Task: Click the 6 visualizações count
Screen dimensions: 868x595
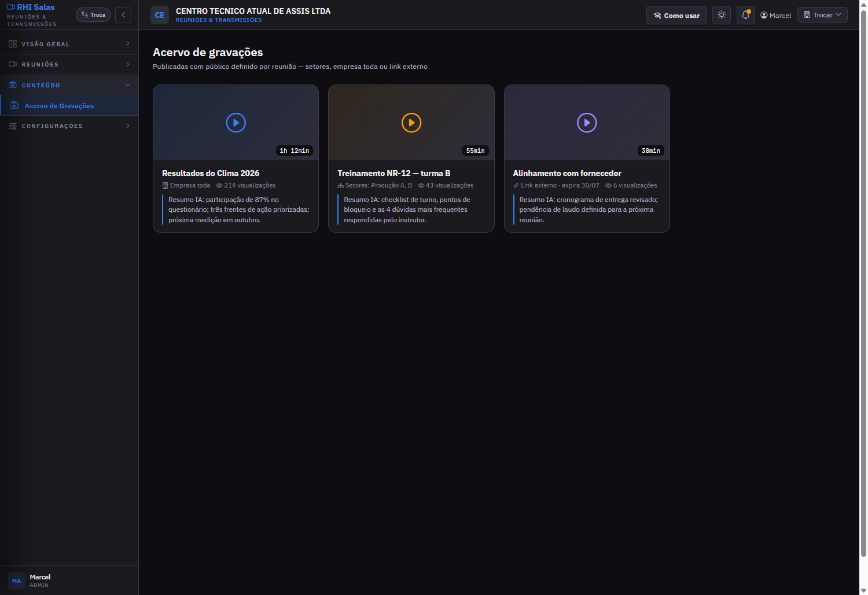Action: point(631,185)
